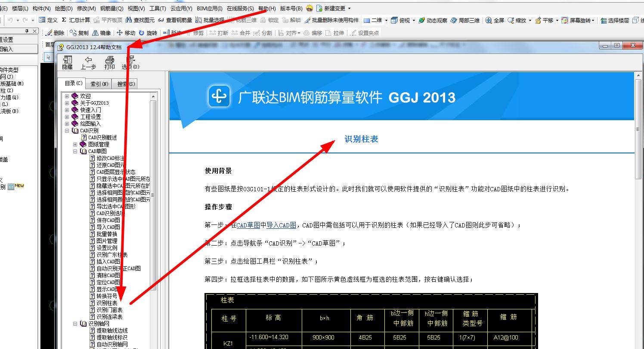The image size is (644, 349).
Task: Click the 批量删除未使用构件 toolbar button
Action: [x=331, y=20]
